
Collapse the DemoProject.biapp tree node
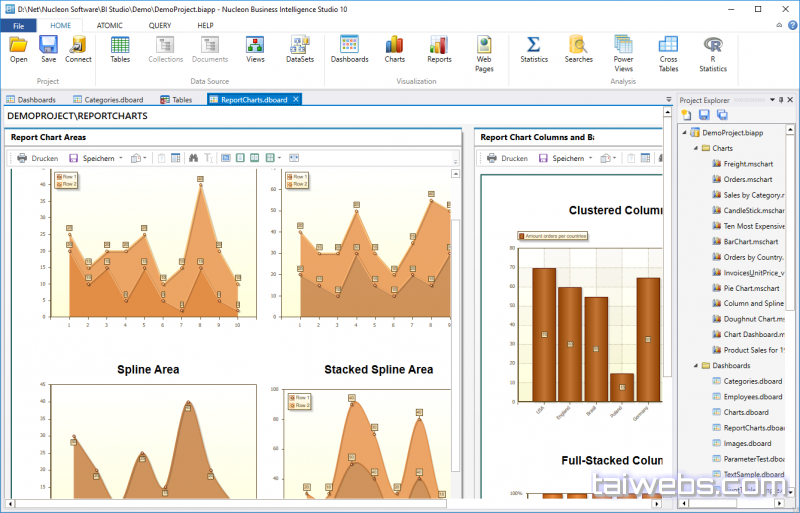(x=683, y=132)
